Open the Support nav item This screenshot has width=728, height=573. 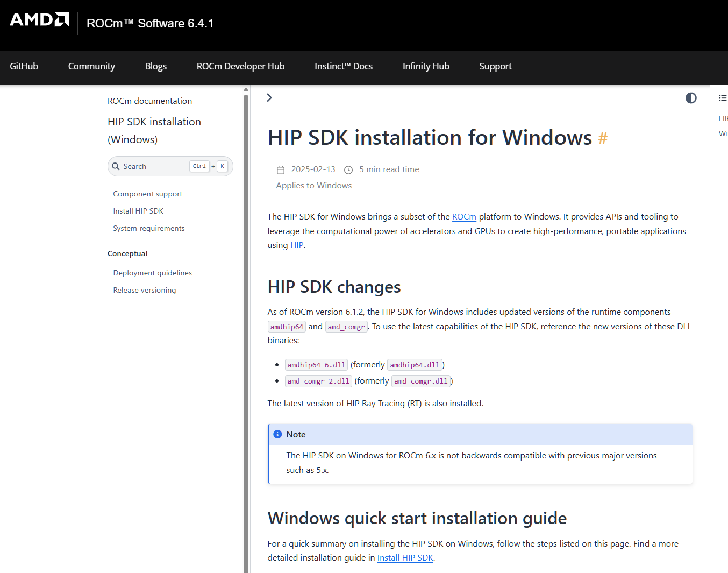point(496,66)
